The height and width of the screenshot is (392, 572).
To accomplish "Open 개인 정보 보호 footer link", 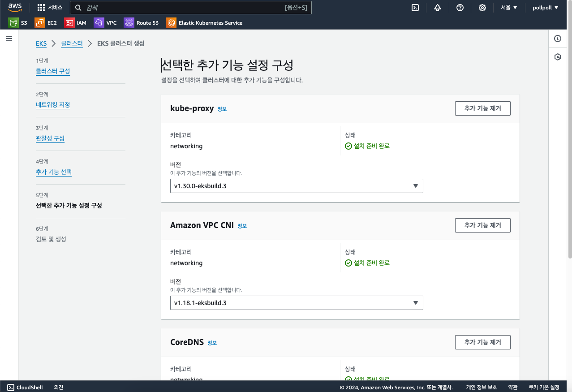I will pos(482,388).
